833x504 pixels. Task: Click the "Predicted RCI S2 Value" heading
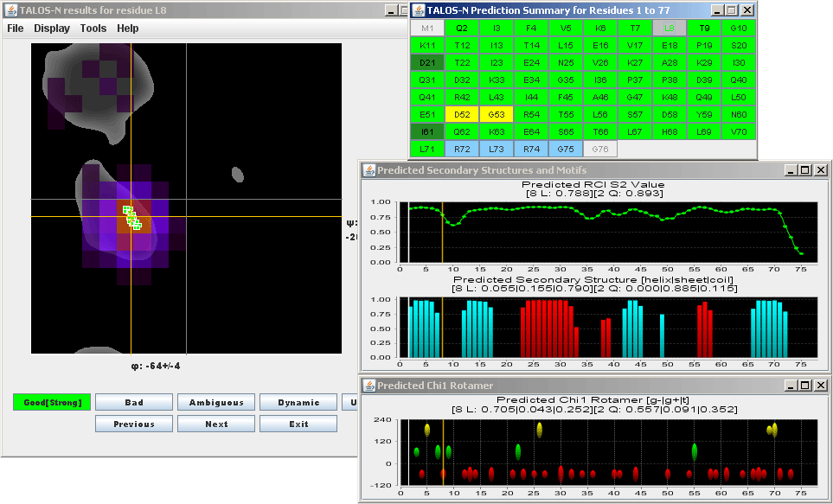[593, 184]
